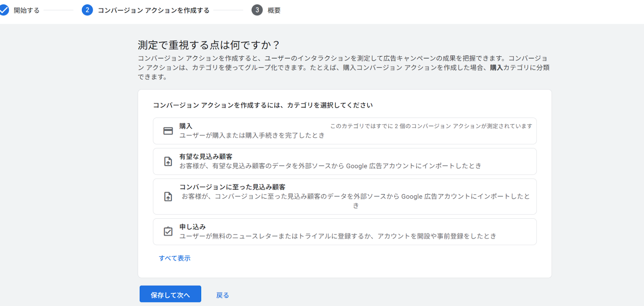Select the 購入 category title

point(186,126)
